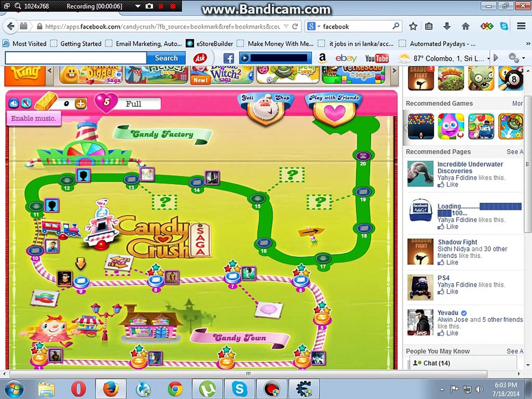This screenshot has width=532, height=399.
Task: Select level 17 on the map
Action: [323, 258]
